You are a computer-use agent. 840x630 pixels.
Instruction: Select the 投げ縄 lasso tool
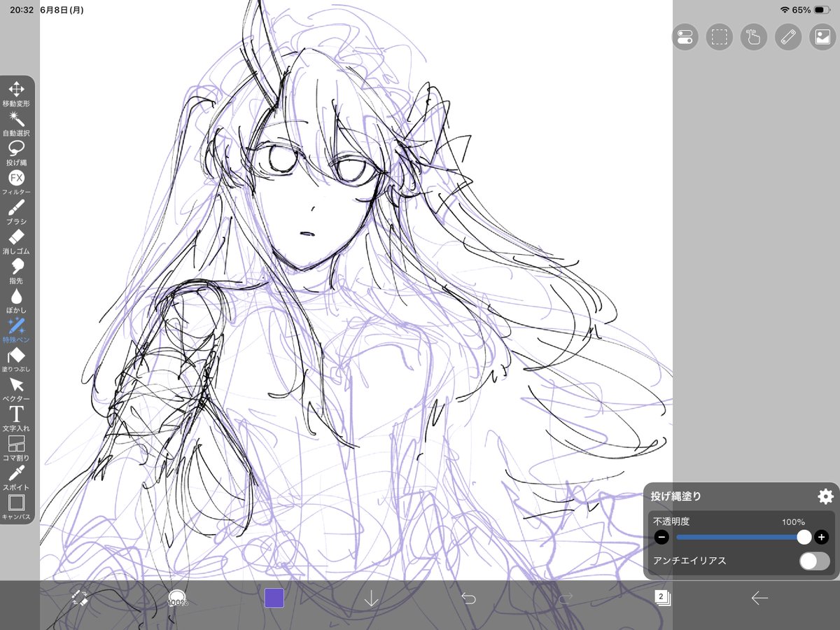tap(17, 152)
